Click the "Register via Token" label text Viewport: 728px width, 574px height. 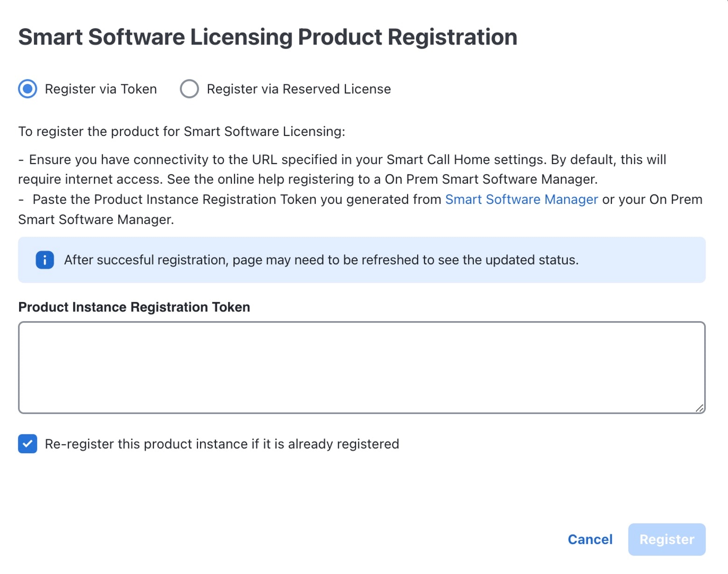[x=101, y=89]
